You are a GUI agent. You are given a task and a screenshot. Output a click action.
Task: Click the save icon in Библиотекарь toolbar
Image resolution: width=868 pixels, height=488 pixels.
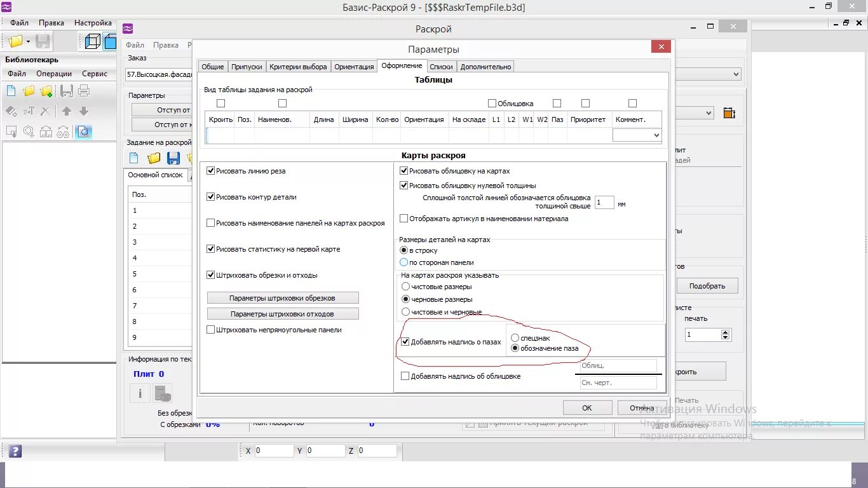tap(66, 91)
